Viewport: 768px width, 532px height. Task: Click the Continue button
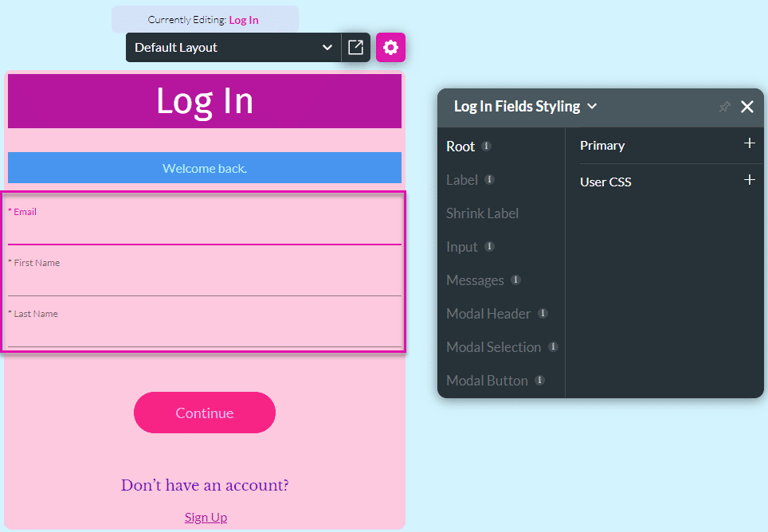pyautogui.click(x=204, y=413)
